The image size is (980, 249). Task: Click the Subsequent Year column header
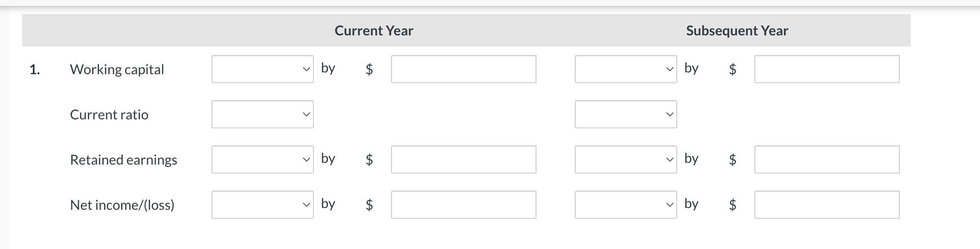(737, 30)
